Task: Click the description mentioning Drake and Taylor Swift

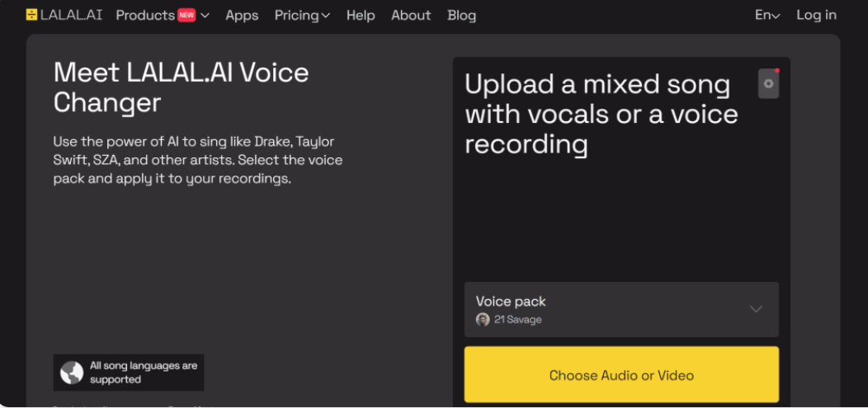Action: click(198, 160)
